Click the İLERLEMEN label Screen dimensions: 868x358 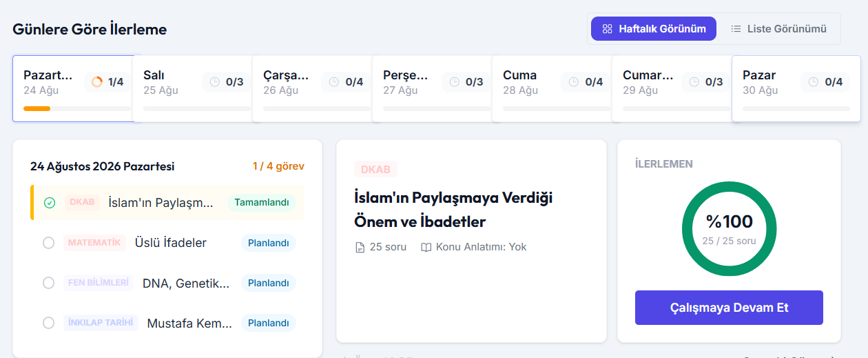point(664,164)
